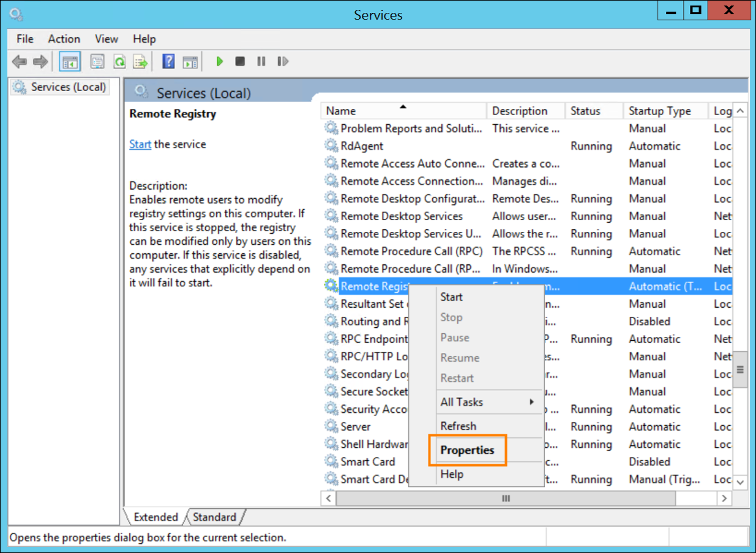Click the Start the service link
Screen dimensions: 756x553
[140, 144]
